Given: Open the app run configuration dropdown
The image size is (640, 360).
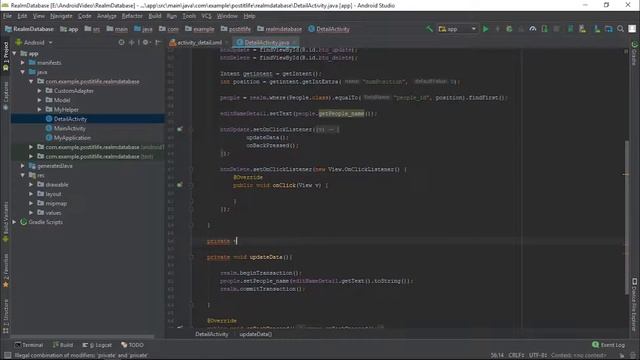Looking at the screenshot, I should (x=457, y=29).
